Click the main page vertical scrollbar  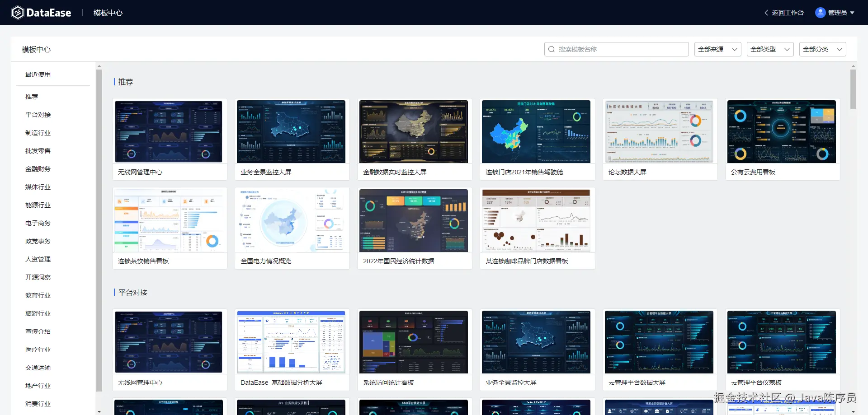(x=853, y=89)
